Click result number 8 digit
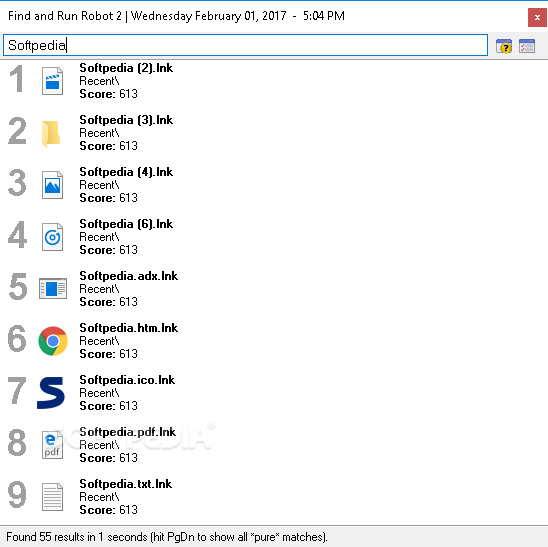Image resolution: width=548 pixels, height=547 pixels. 17,443
